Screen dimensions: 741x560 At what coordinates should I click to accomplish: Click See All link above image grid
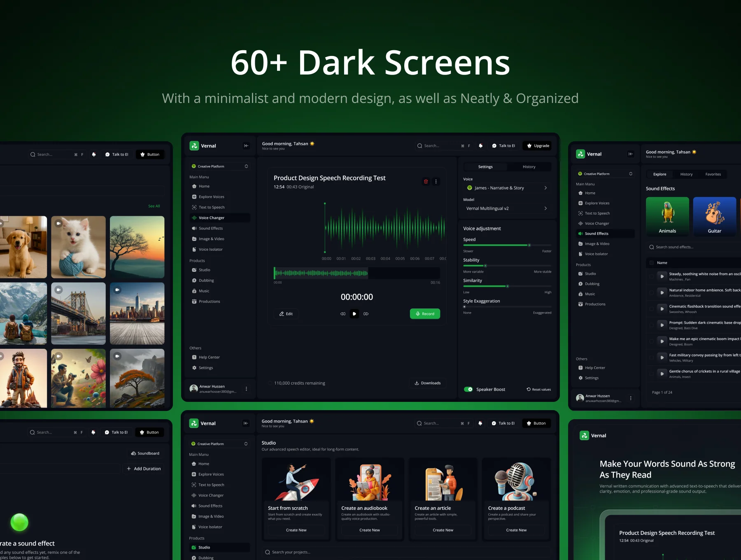pos(154,206)
